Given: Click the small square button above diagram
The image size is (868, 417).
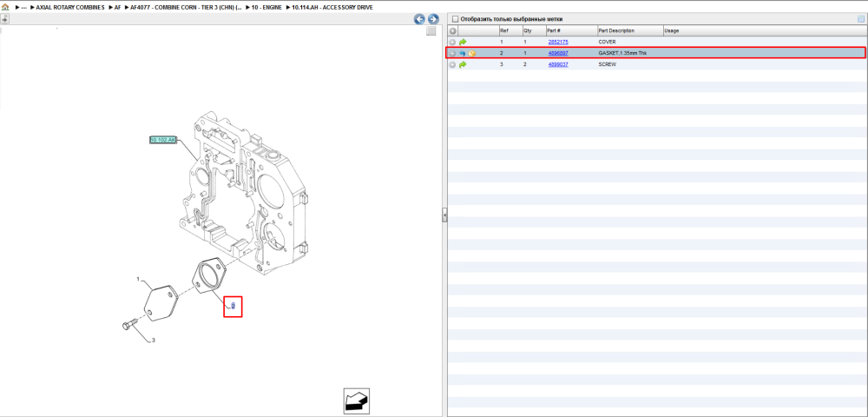Looking at the screenshot, I should click(431, 31).
